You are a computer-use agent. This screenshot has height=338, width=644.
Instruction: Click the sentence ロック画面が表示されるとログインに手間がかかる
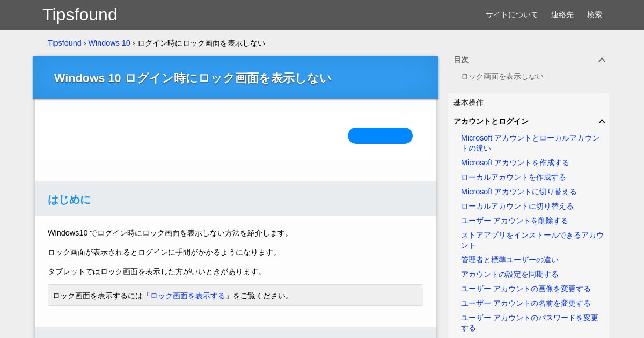[164, 252]
